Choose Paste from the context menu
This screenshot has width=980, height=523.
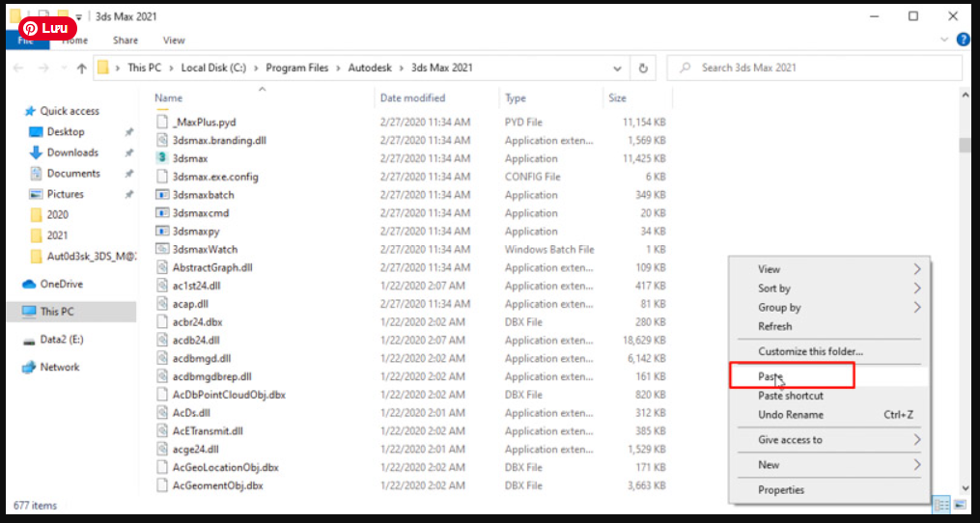click(x=770, y=377)
